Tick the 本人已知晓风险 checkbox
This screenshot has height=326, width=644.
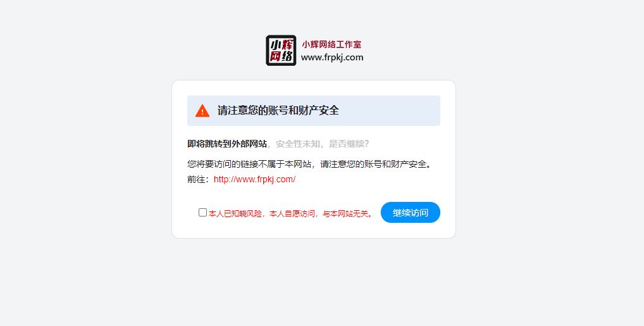click(x=202, y=212)
